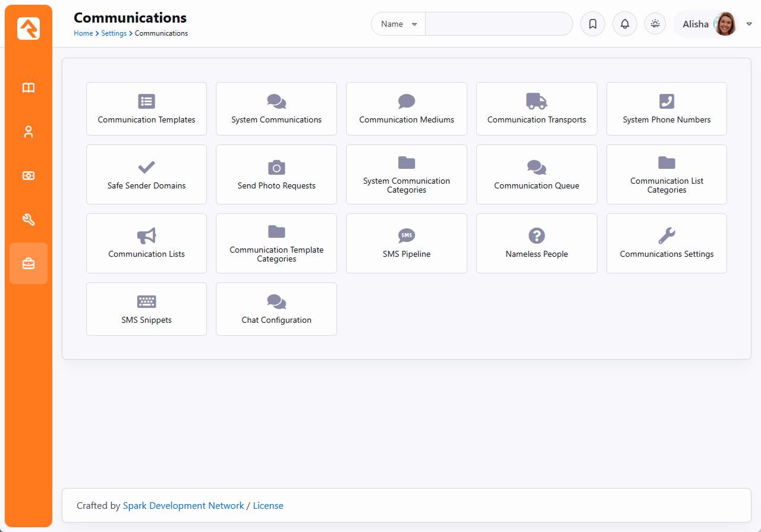
Task: Expand the Name search type dropdown
Action: point(398,24)
